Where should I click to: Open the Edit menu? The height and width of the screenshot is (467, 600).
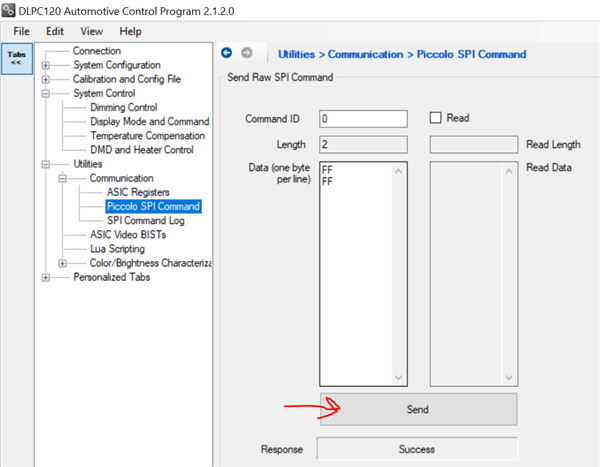pos(55,31)
